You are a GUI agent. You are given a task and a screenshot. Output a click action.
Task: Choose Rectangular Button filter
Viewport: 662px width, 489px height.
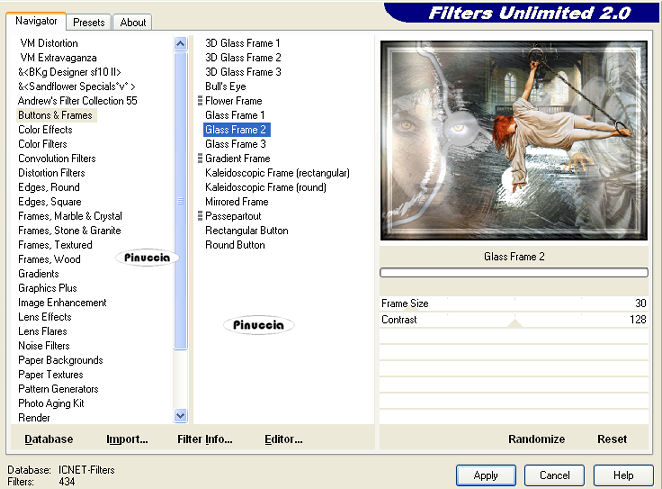(247, 230)
